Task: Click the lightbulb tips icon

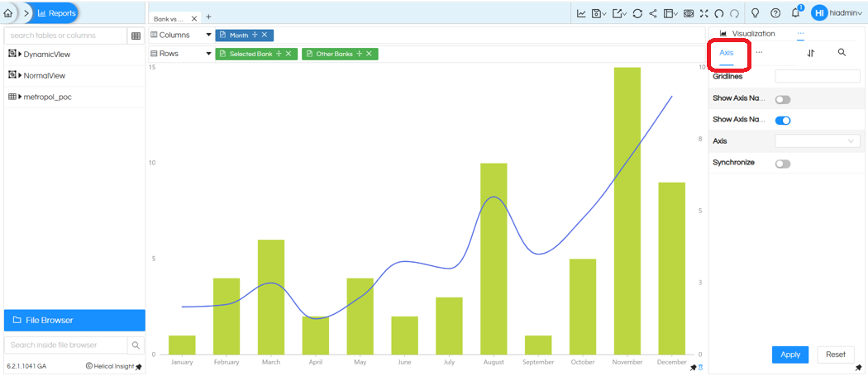Action: click(x=755, y=12)
